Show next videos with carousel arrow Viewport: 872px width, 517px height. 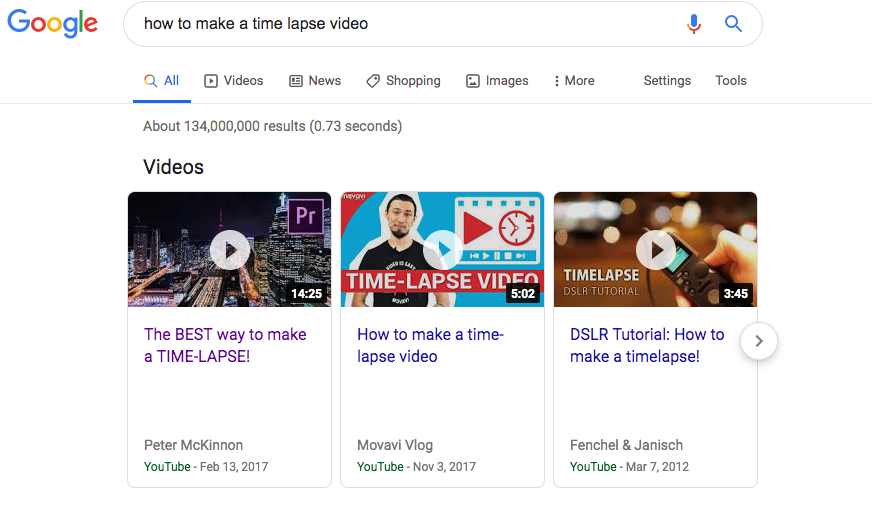[759, 341]
